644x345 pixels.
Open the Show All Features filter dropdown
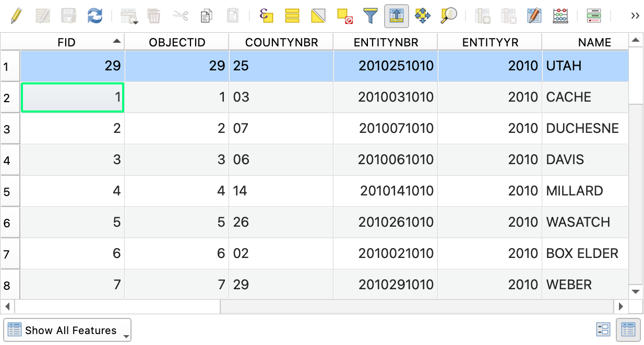coord(67,330)
